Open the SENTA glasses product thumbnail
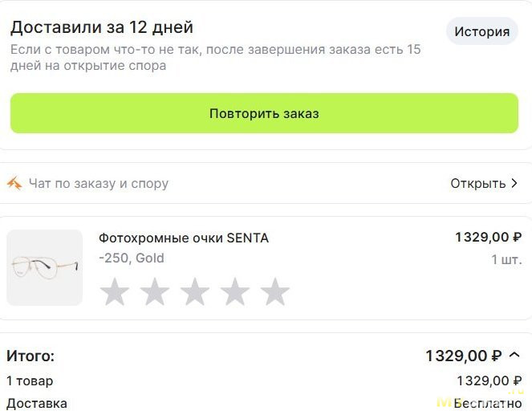The width and height of the screenshot is (532, 415). [x=44, y=268]
